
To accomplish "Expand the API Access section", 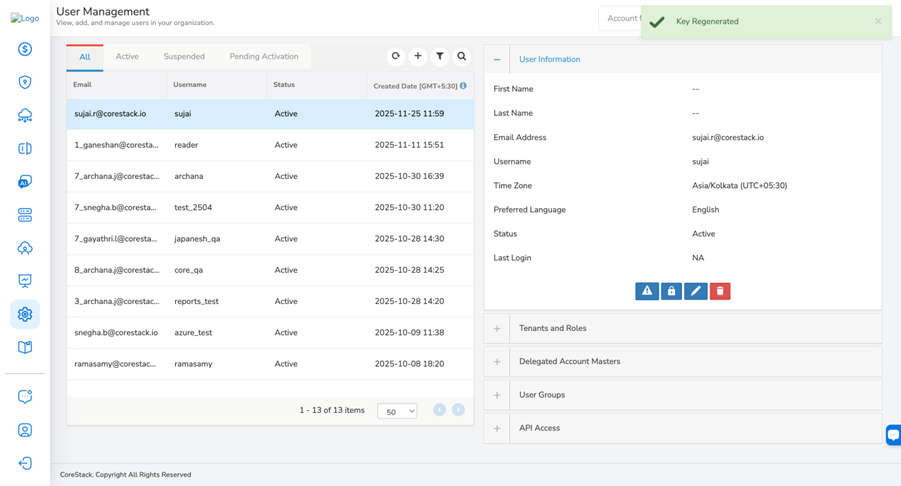I will click(497, 429).
